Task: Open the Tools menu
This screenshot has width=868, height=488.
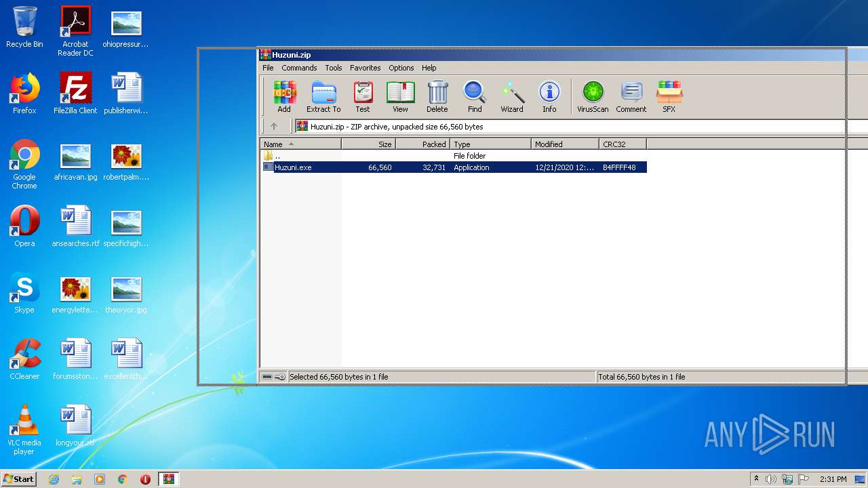Action: click(334, 68)
